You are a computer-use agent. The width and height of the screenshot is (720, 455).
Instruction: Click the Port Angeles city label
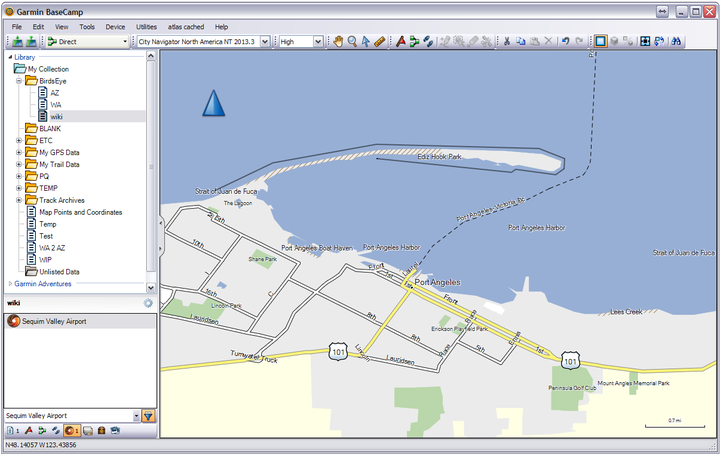[x=438, y=282]
